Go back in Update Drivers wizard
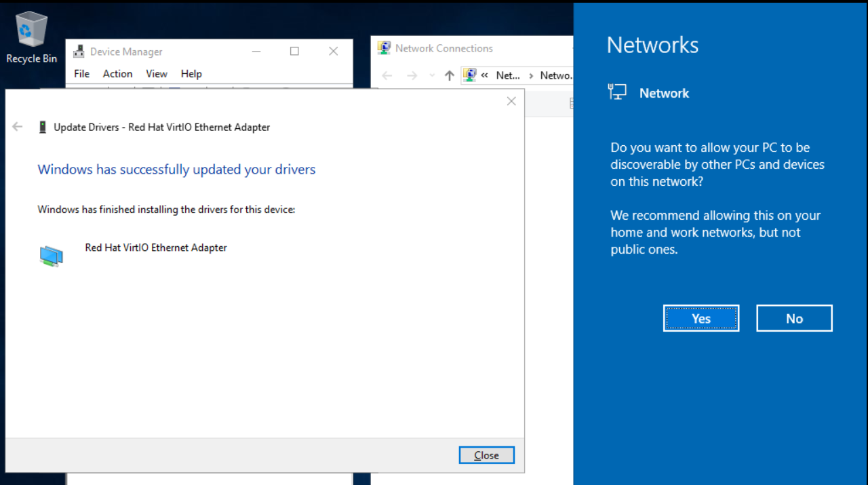The height and width of the screenshot is (485, 868). [18, 127]
